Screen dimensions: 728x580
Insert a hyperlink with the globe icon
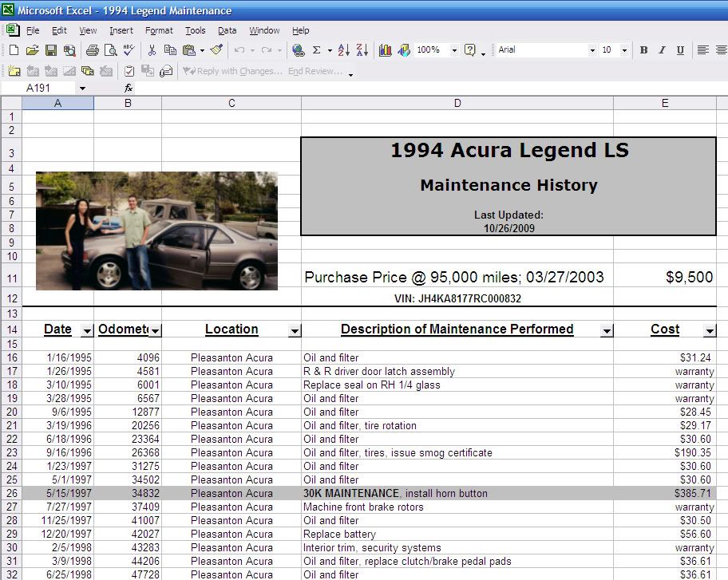click(x=298, y=50)
